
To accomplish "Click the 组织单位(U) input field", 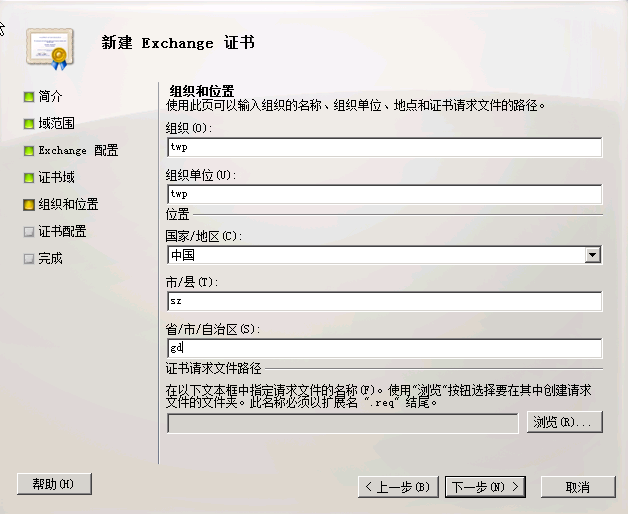I will [x=384, y=194].
